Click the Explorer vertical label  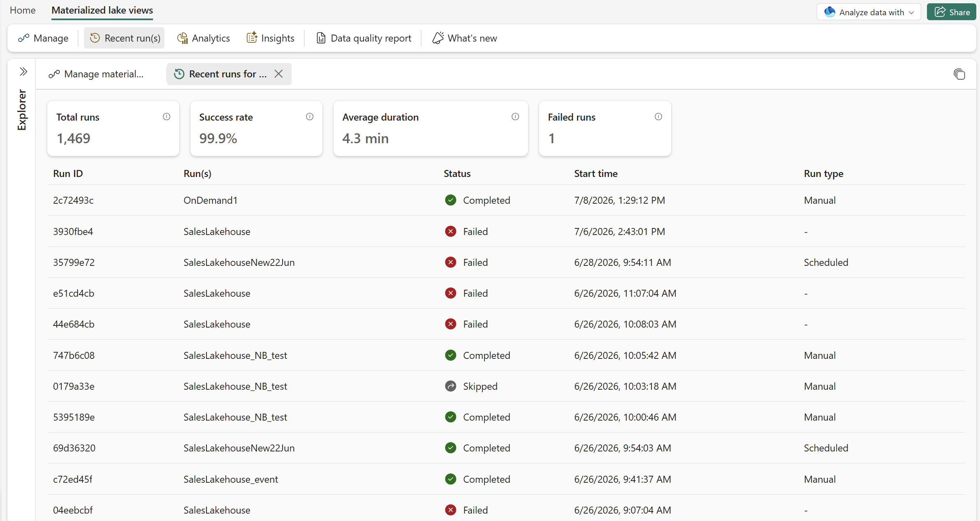click(22, 110)
